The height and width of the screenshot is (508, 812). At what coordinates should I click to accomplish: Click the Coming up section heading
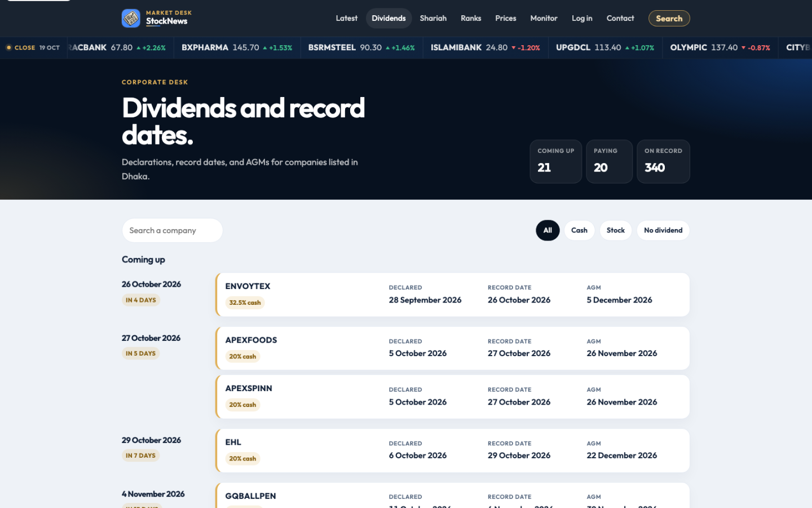click(x=143, y=260)
